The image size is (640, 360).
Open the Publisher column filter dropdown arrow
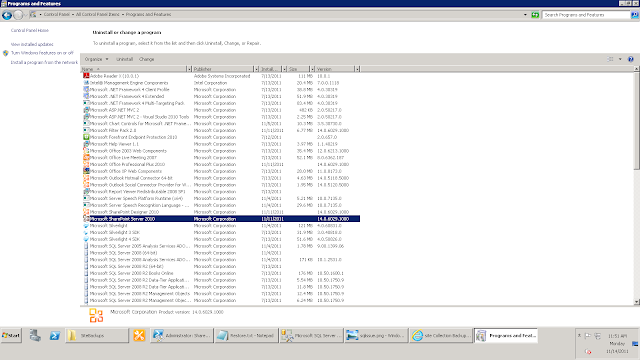pos(256,69)
